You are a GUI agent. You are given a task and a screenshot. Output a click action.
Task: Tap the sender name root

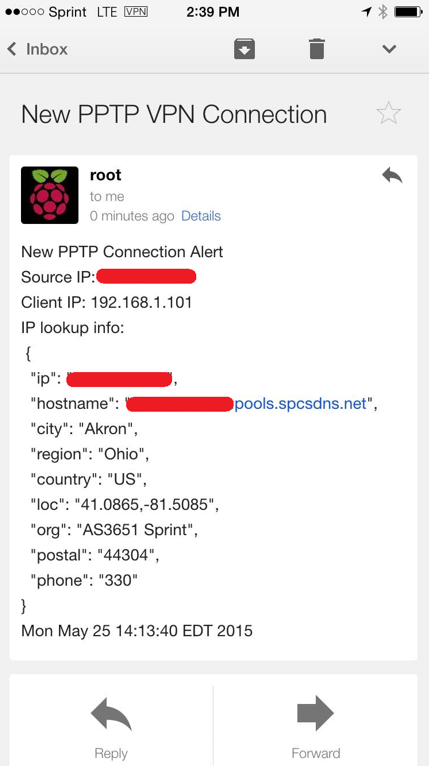106,175
